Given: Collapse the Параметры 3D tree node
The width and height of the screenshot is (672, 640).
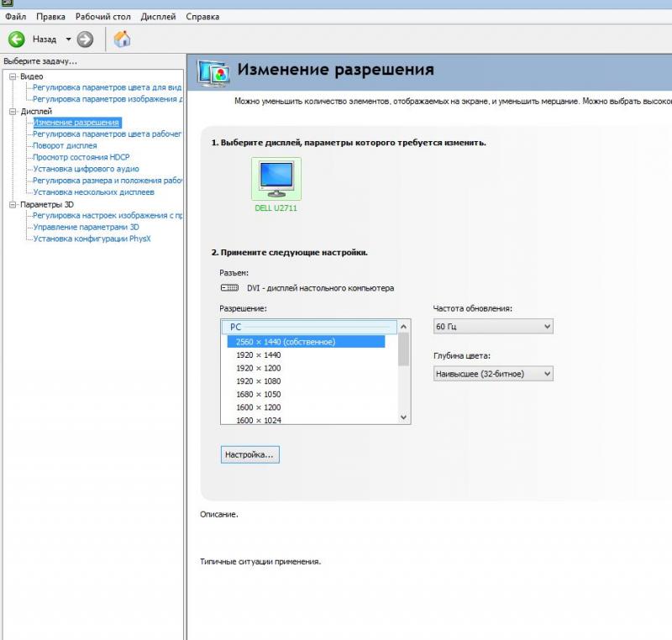Looking at the screenshot, I should 13,205.
